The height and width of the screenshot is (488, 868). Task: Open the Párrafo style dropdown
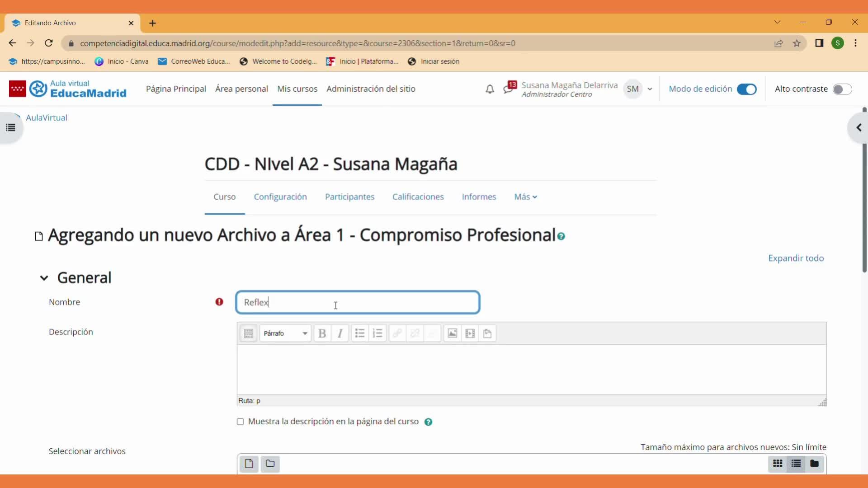click(285, 333)
